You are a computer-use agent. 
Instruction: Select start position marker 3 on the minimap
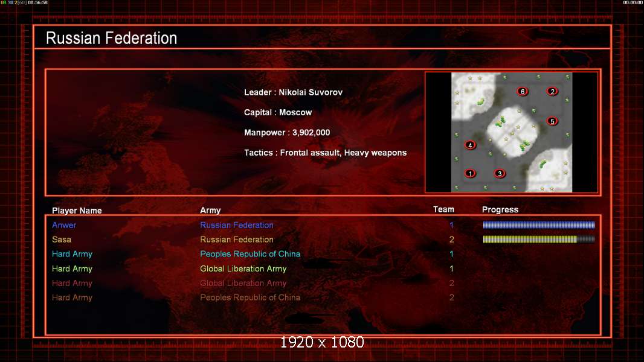click(x=500, y=173)
